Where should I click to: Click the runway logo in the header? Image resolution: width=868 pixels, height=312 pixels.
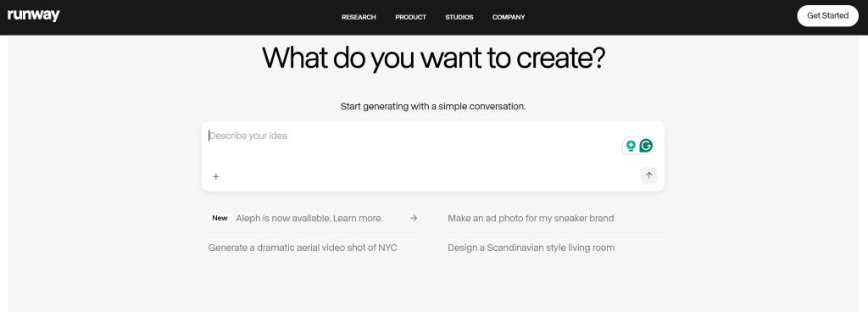click(x=34, y=15)
